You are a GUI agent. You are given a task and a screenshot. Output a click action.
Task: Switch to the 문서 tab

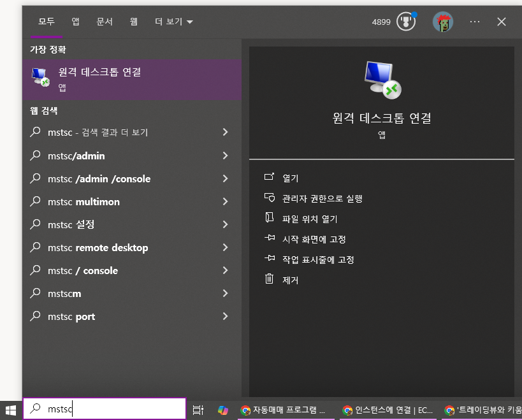pos(105,22)
